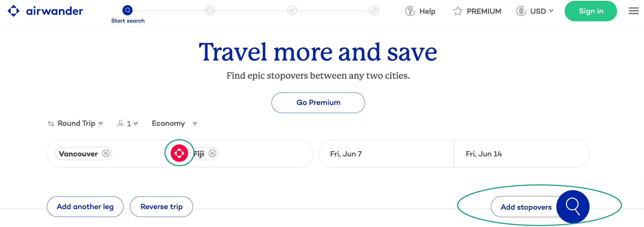Swap origin and destination with red swap icon
Screen dimensions: 644x227
point(179,153)
